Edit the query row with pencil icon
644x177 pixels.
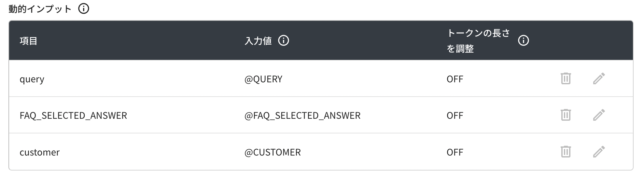(x=599, y=78)
